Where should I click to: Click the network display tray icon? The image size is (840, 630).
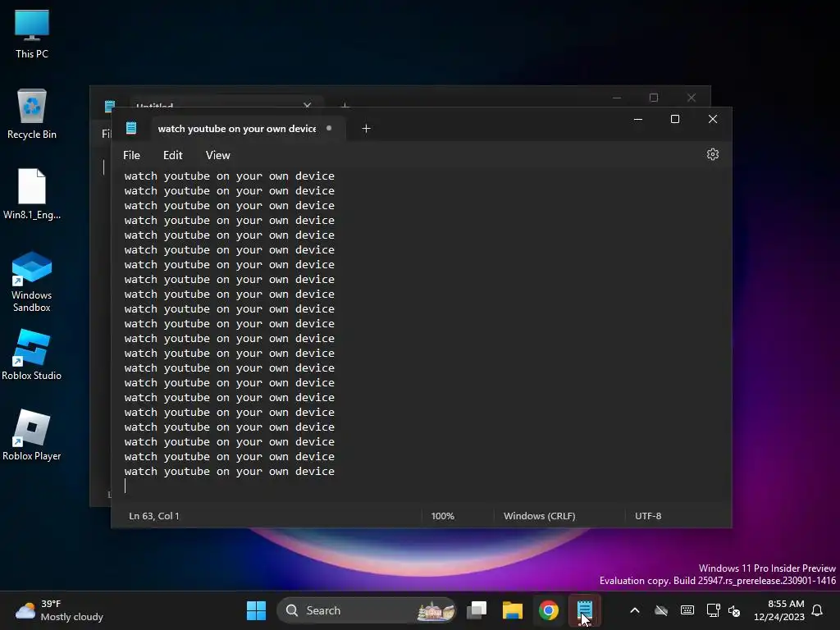pyautogui.click(x=713, y=610)
